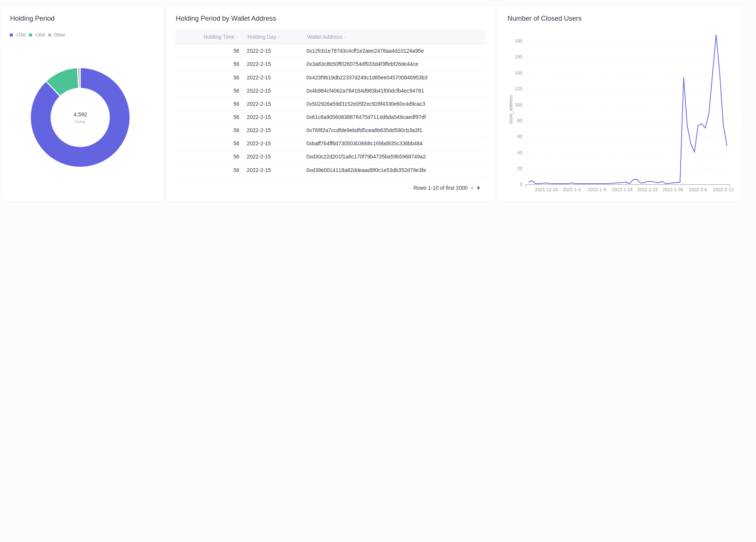Screen dimensions: 756x542
Task: Click the blue square icon for <15d legend
Action: point(11,35)
